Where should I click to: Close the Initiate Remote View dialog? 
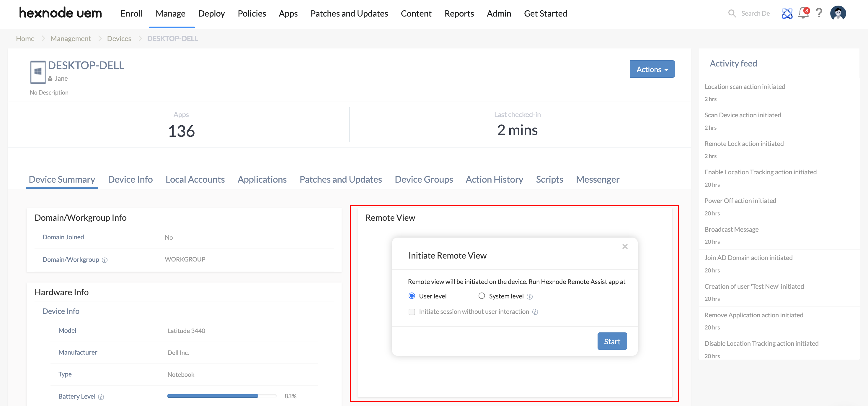[625, 246]
